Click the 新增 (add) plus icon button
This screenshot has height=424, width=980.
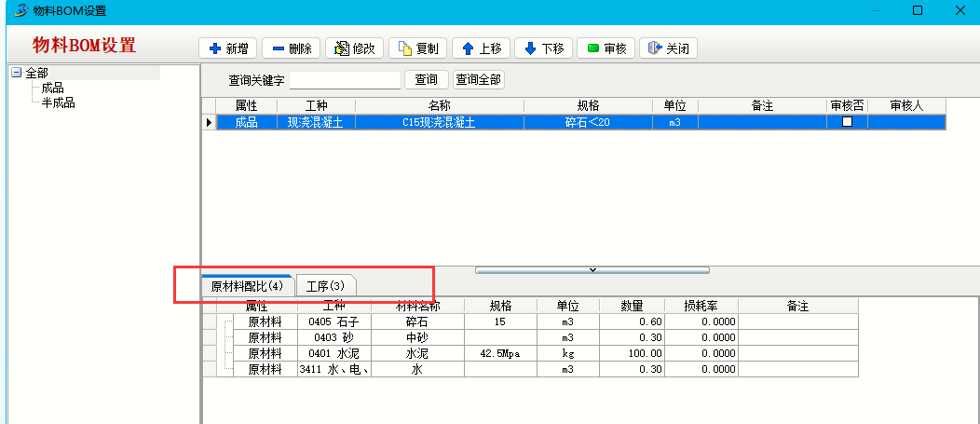click(228, 48)
